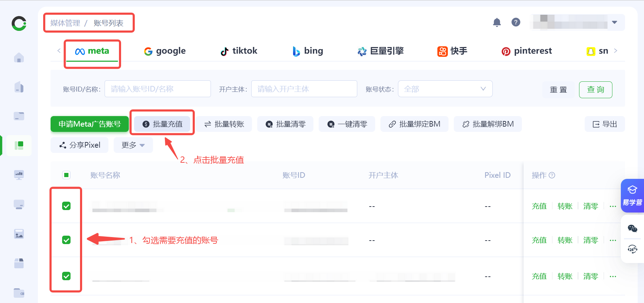The image size is (644, 303).
Task: Open the help question mark icon
Action: tap(516, 22)
